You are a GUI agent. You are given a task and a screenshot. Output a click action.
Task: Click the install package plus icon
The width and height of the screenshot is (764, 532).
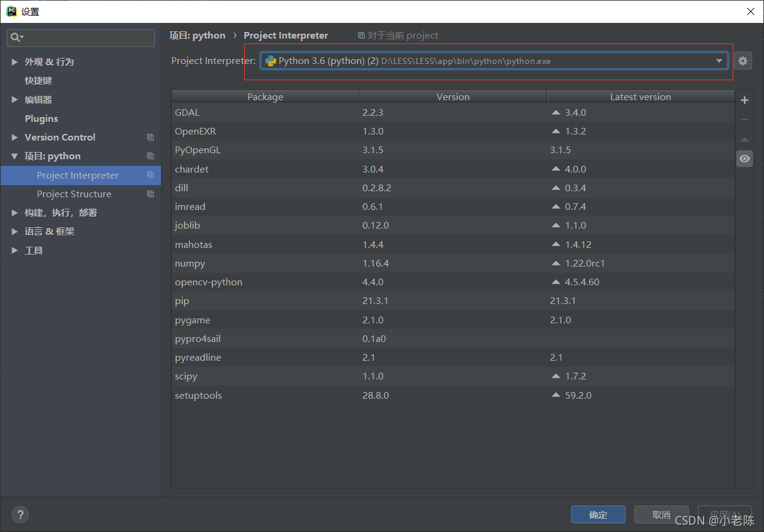pyautogui.click(x=744, y=100)
